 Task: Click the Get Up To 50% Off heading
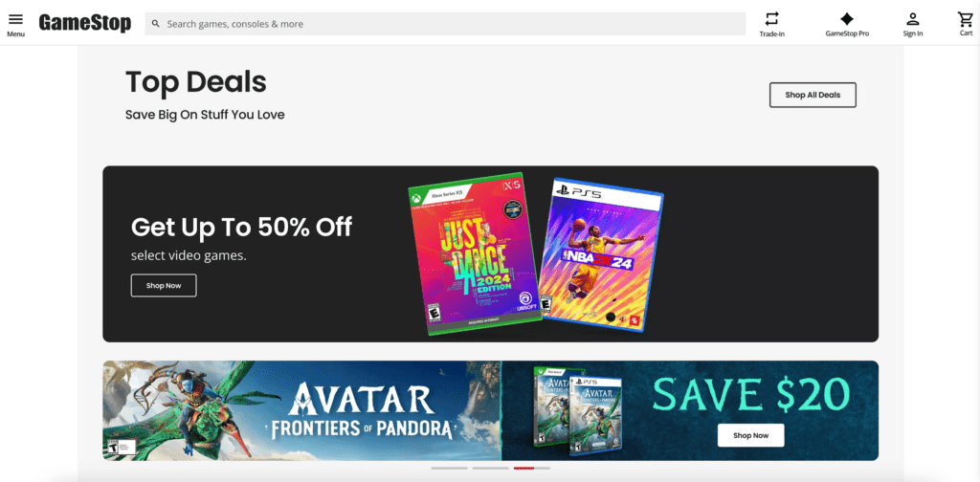coord(241,227)
